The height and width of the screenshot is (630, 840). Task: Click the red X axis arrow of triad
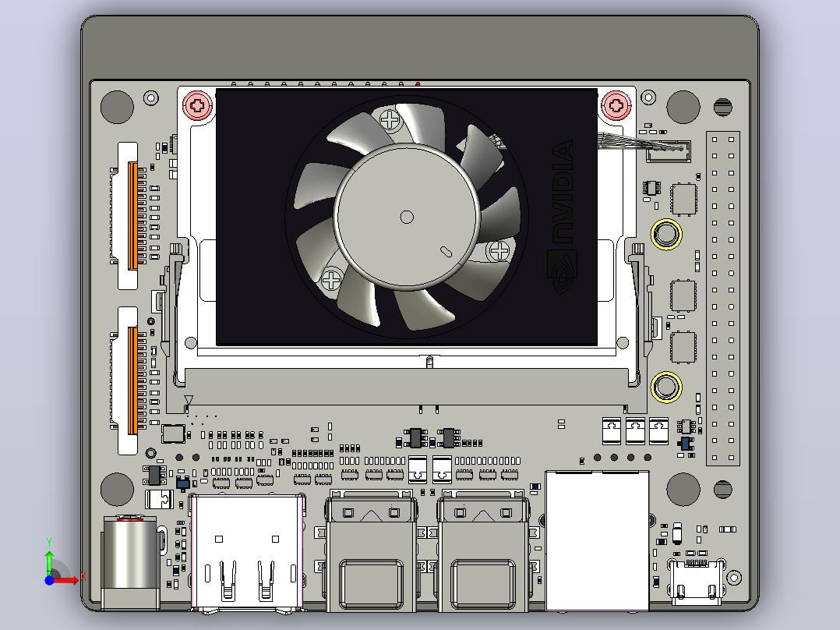click(67, 580)
